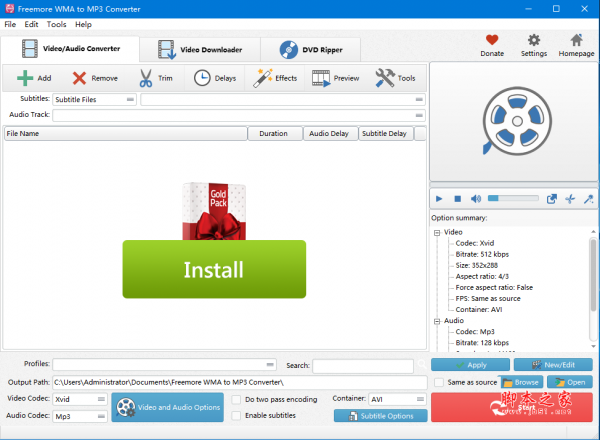Switch to Video Downloader tab
Image resolution: width=600 pixels, height=440 pixels.
[200, 50]
